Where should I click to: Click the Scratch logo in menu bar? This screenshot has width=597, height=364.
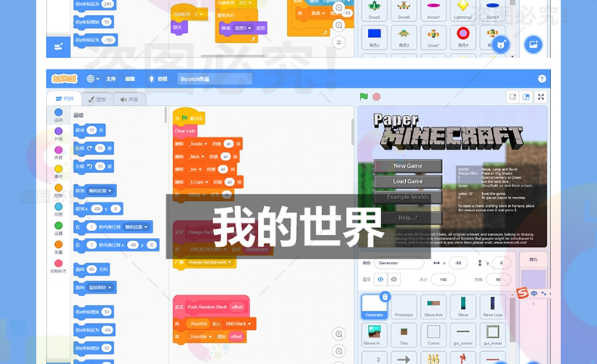coord(64,79)
